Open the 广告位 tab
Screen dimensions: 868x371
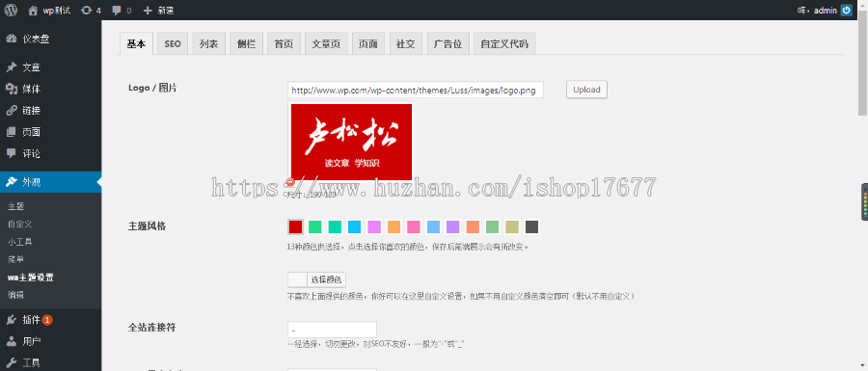tap(448, 43)
